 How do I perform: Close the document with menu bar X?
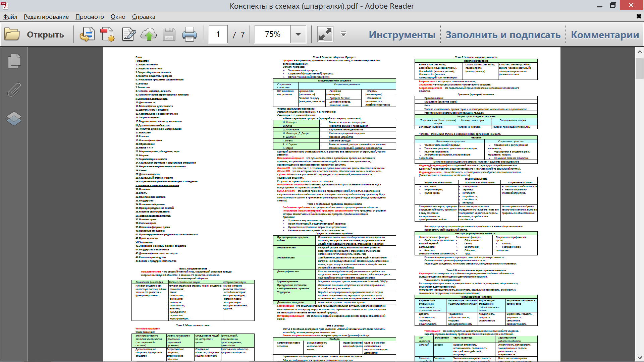click(639, 16)
